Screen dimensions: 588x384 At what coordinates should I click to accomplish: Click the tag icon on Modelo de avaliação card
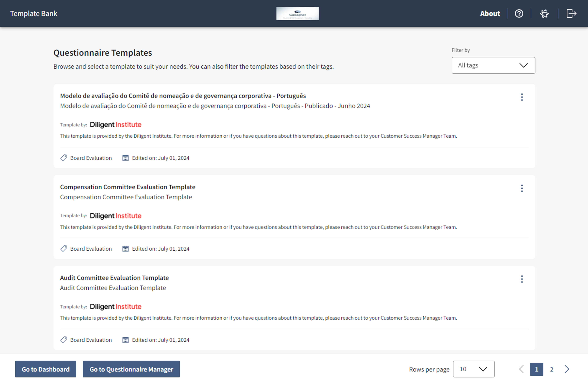64,158
